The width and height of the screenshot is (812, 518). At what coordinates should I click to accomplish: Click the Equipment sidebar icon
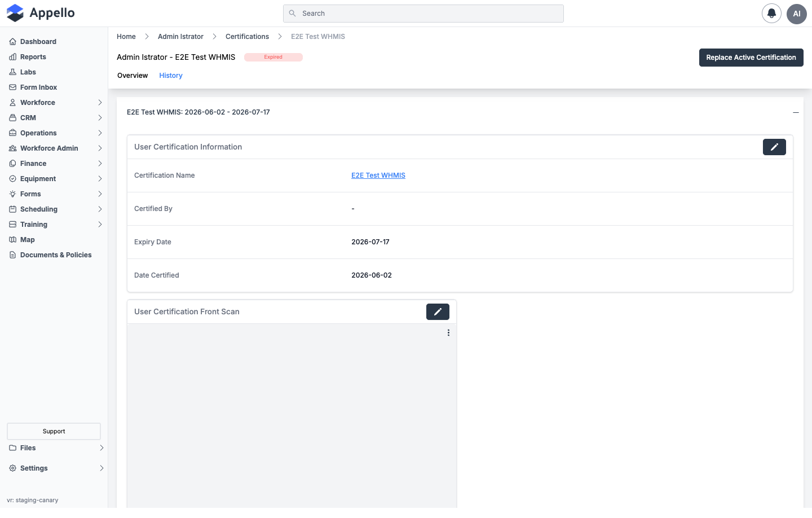[12, 179]
